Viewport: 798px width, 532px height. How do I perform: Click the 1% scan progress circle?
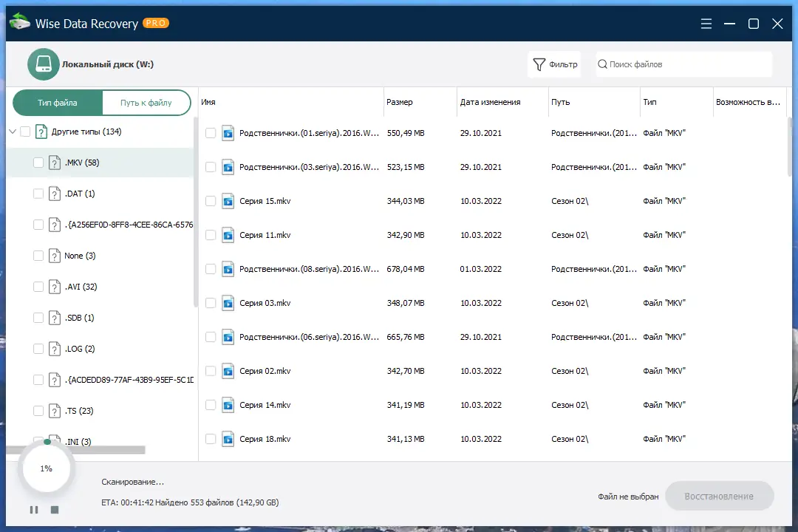pos(47,468)
